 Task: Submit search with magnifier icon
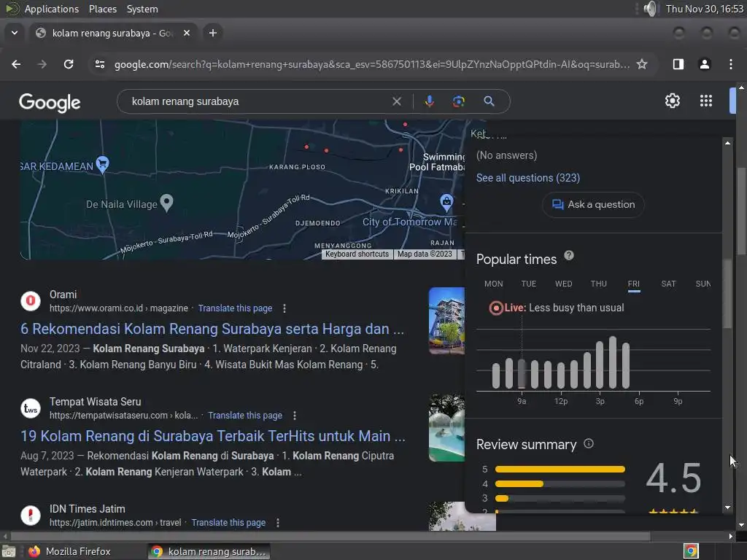pyautogui.click(x=489, y=101)
